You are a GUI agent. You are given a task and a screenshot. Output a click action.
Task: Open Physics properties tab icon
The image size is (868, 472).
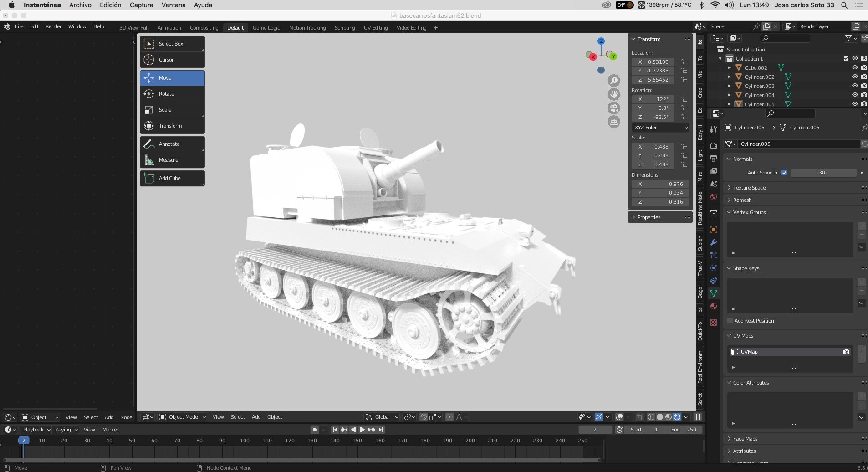[714, 268]
